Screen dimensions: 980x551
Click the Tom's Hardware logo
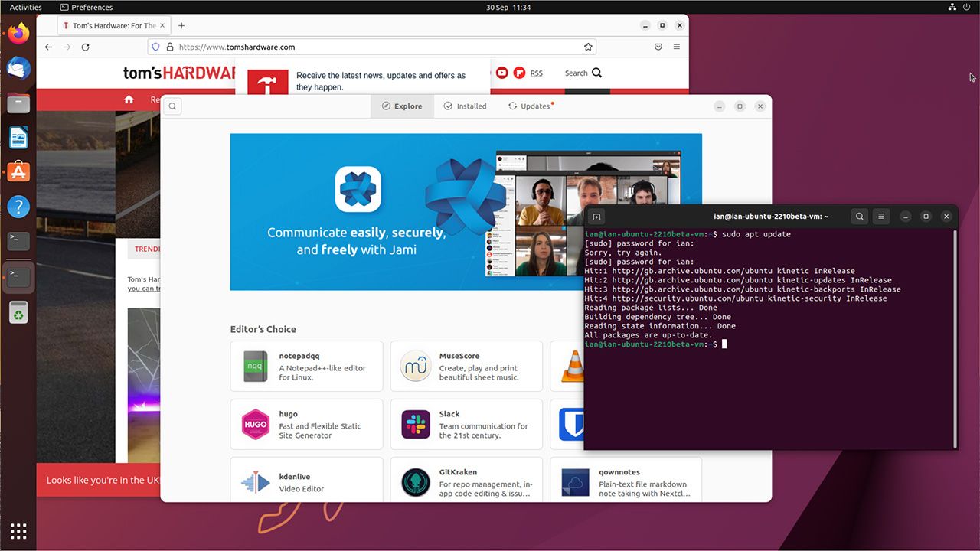pos(179,73)
